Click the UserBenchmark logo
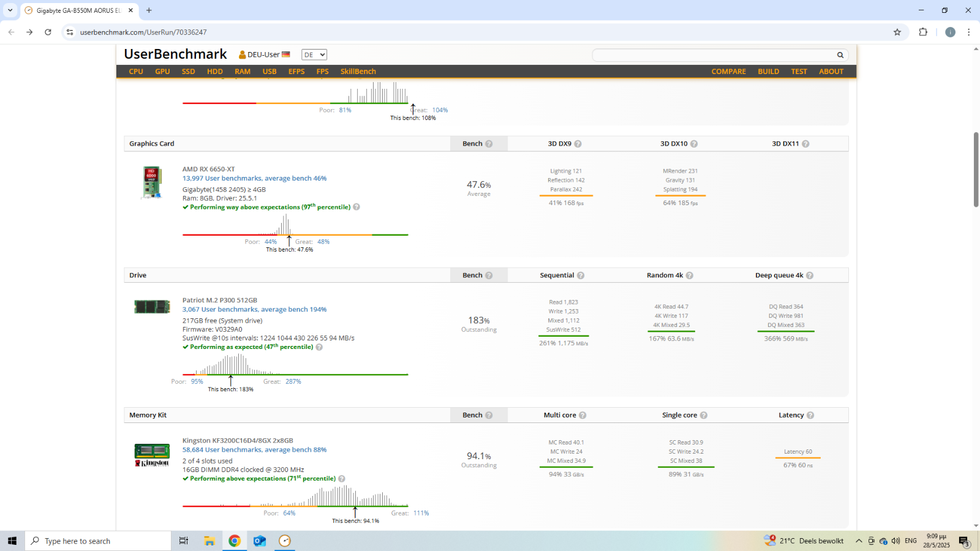Image resolution: width=980 pixels, height=551 pixels. (x=175, y=54)
